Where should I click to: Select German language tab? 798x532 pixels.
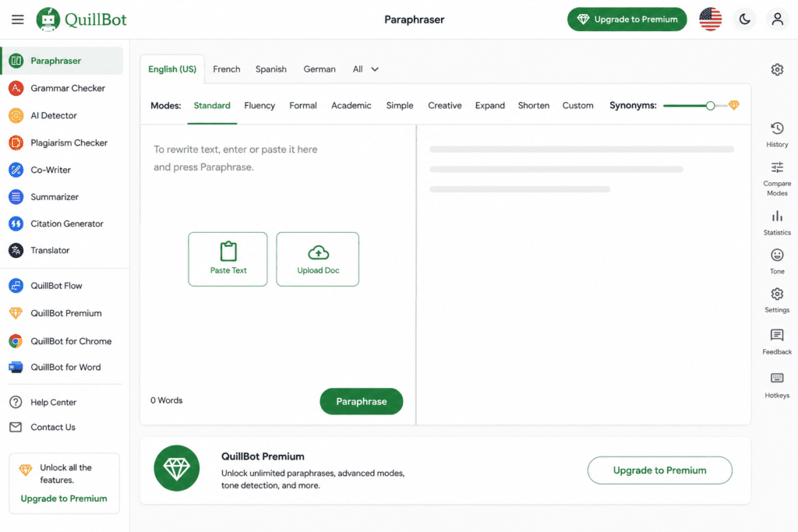[x=320, y=69]
